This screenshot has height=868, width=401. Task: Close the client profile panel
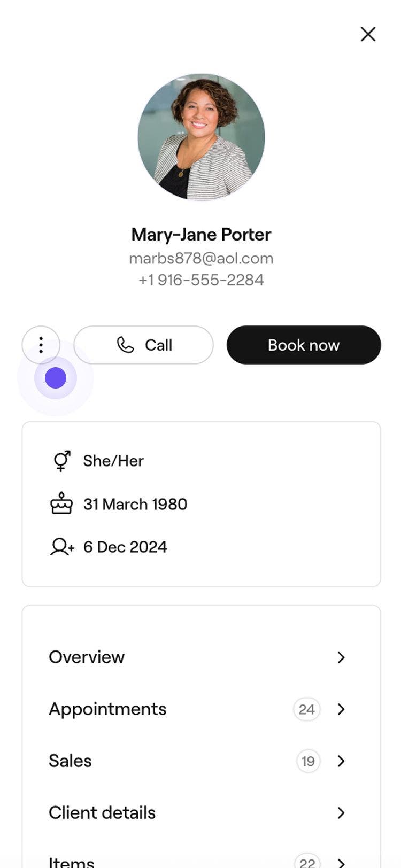click(368, 34)
